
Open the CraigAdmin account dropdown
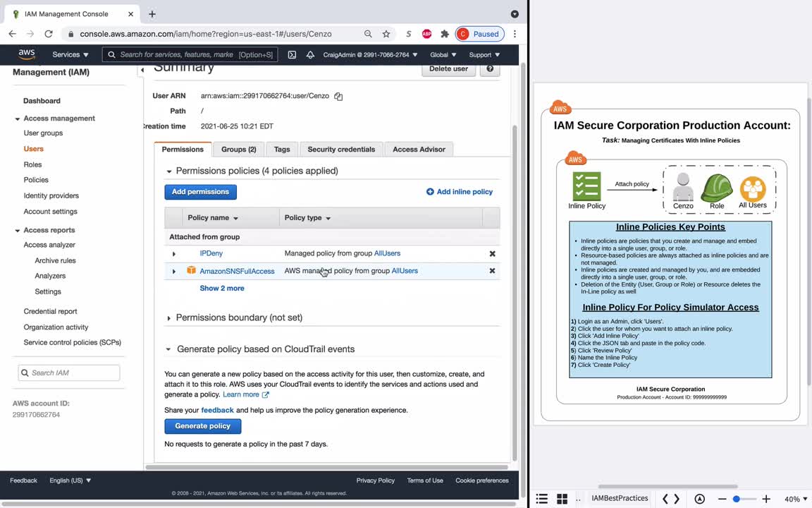370,54
